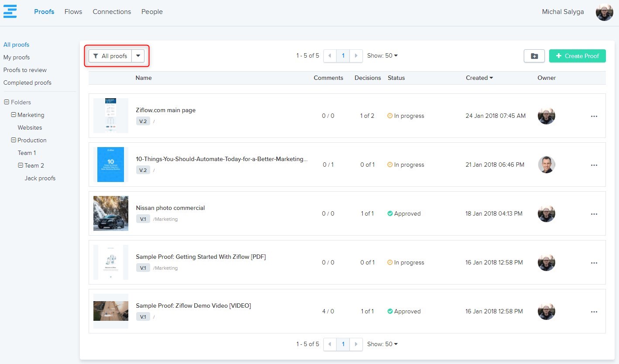Open three-dot menu for Nissan photo commercial

click(x=594, y=214)
